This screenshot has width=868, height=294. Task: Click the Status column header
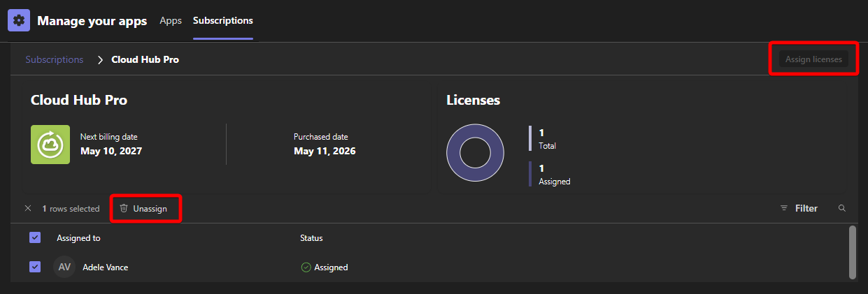(x=311, y=237)
